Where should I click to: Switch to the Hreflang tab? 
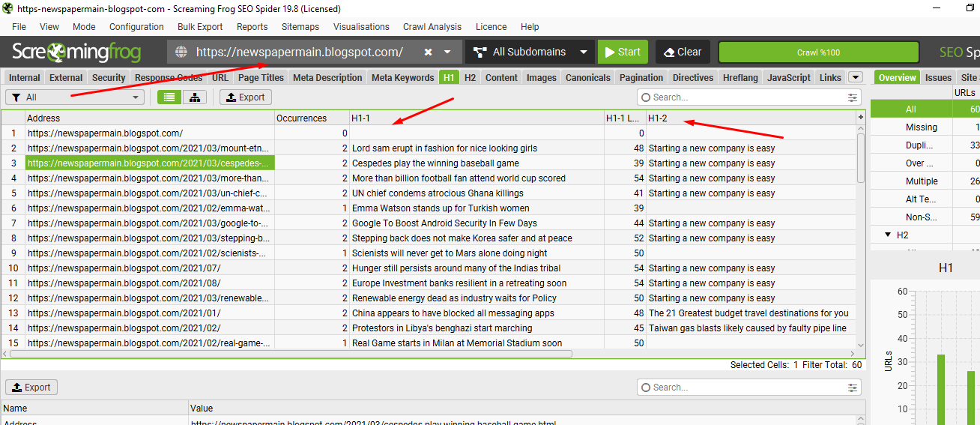740,78
